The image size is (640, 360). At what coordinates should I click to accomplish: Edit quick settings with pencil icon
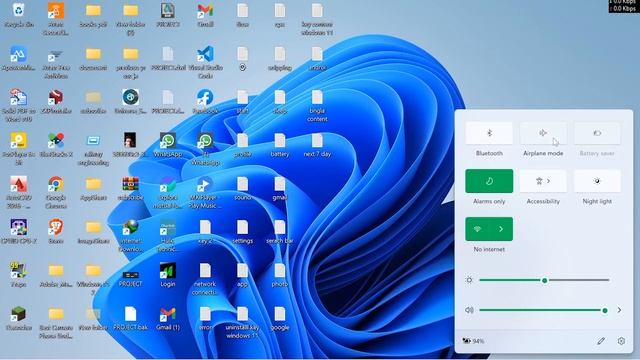[601, 341]
